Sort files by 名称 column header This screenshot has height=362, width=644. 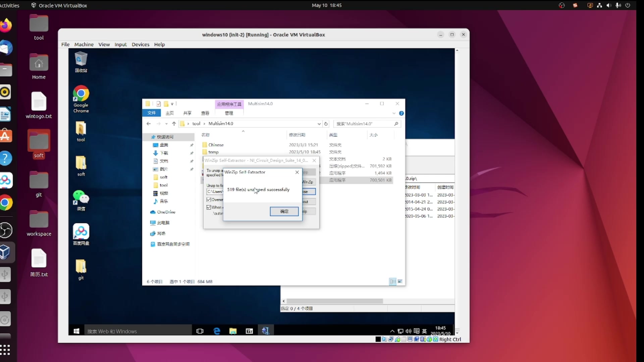(206, 135)
